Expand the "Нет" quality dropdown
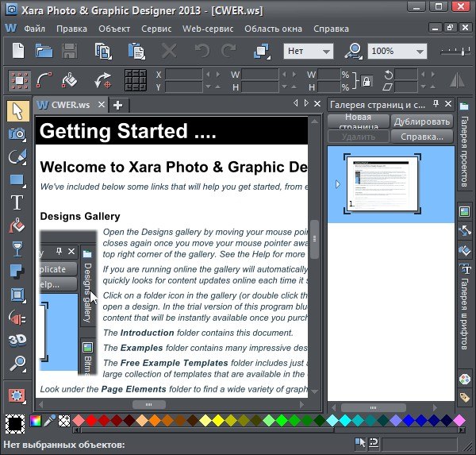 (x=325, y=52)
